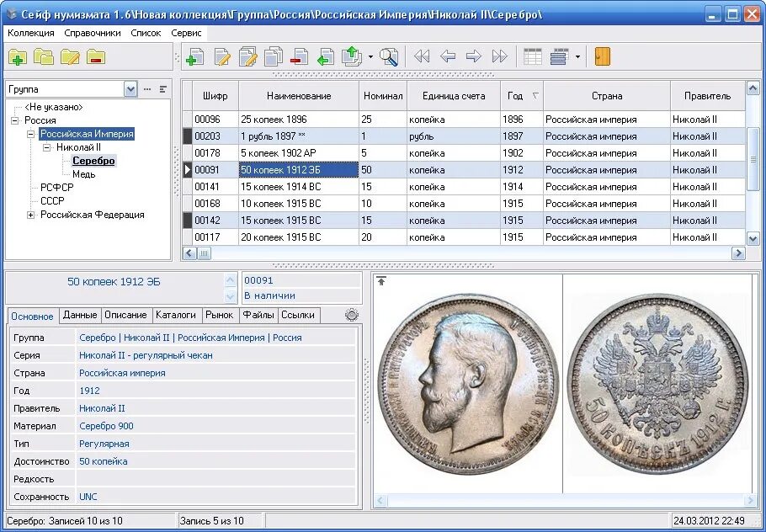The height and width of the screenshot is (532, 766).
Task: Open the Группа combo box dropdown
Action: click(x=130, y=89)
